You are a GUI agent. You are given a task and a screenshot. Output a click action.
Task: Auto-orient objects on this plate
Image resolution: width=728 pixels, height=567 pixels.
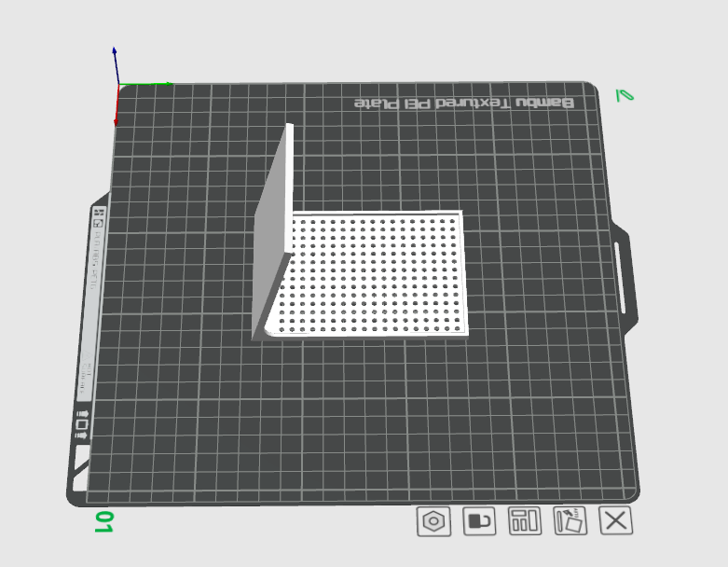tap(570, 520)
